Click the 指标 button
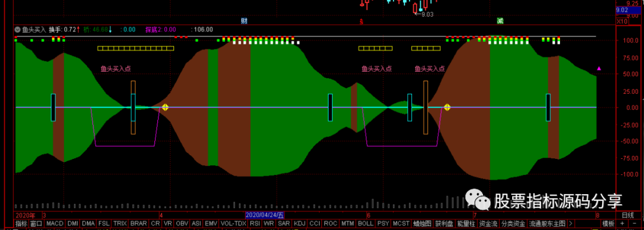This screenshot has height=230, width=644. point(21,223)
